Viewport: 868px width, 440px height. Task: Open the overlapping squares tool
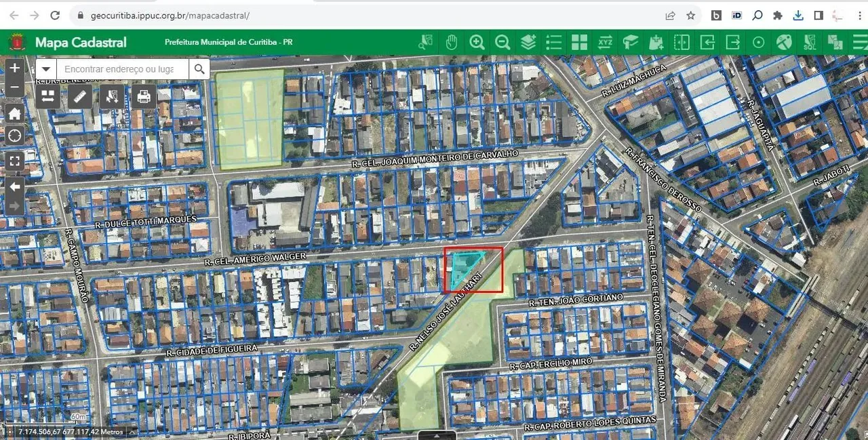pos(835,42)
